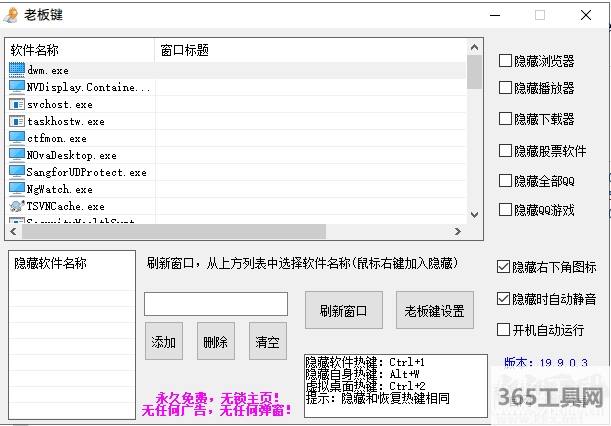Enable the 隐藏浏览器 checkbox
Image resolution: width=611 pixels, height=426 pixels.
click(505, 60)
